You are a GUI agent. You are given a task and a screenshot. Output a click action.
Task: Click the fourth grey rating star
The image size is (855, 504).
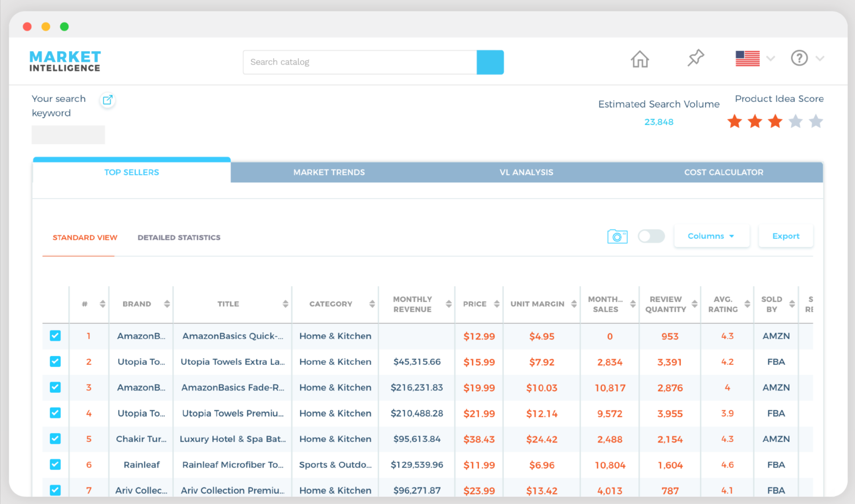point(796,121)
